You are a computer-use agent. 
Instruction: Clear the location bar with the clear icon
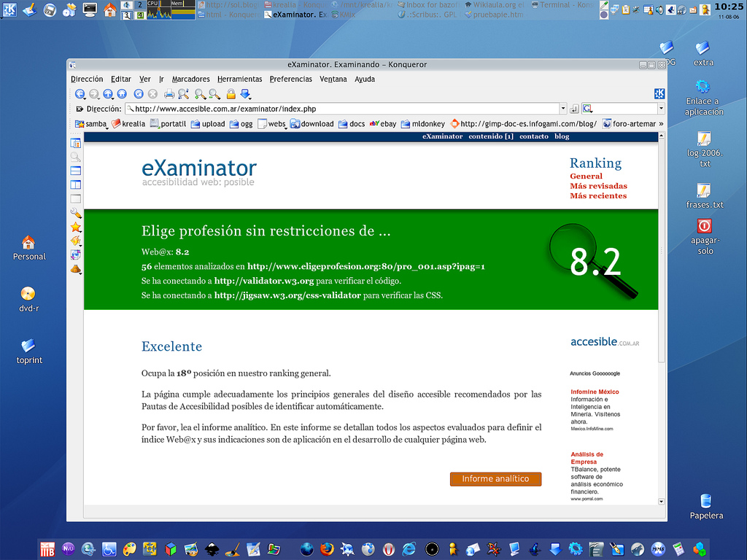pos(80,109)
